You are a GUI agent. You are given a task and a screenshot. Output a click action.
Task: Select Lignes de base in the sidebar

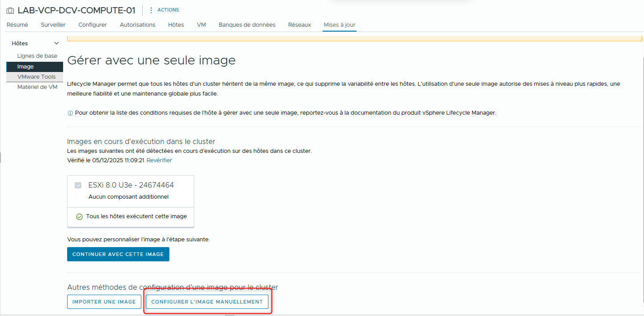(38, 56)
